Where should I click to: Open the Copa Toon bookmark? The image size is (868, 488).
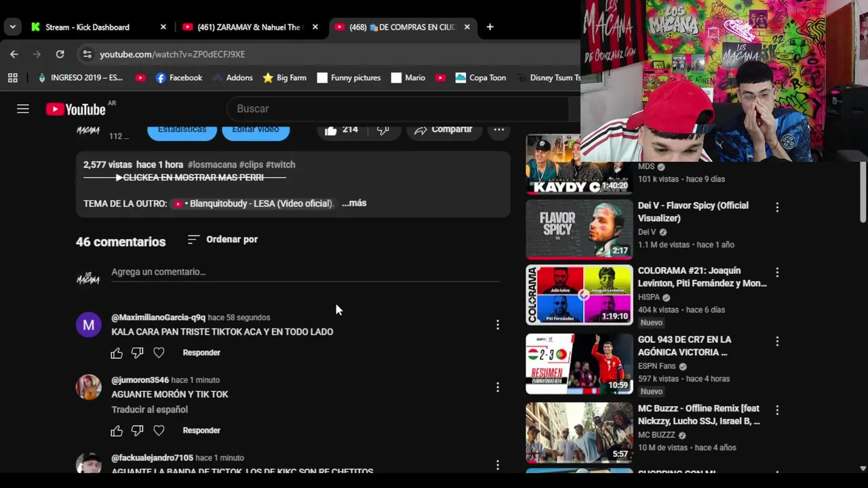pos(481,78)
